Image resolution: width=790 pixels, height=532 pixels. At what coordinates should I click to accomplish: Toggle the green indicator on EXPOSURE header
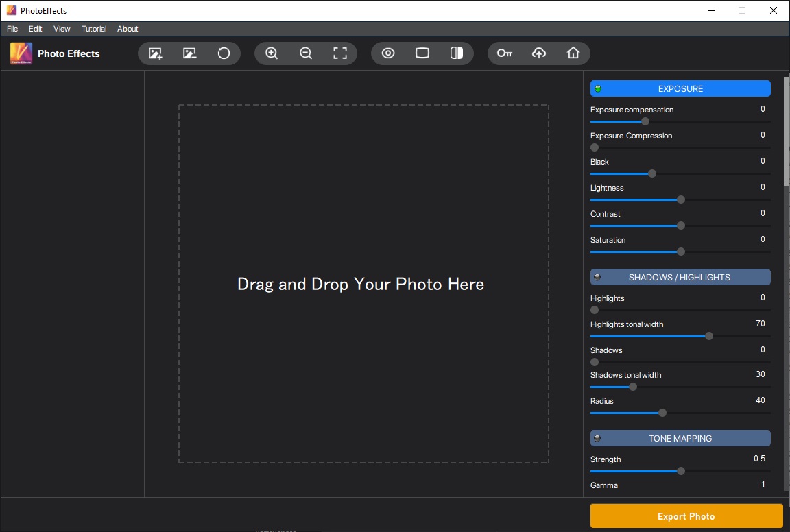[x=598, y=88]
